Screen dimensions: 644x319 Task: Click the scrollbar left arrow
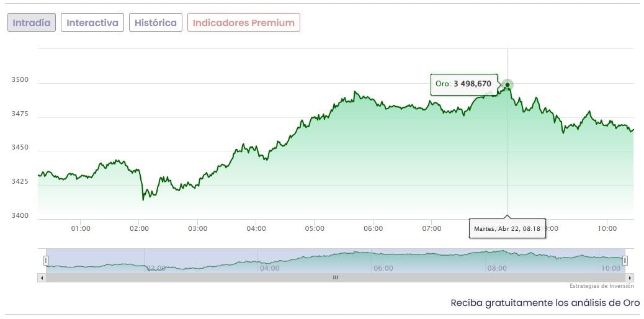click(42, 277)
